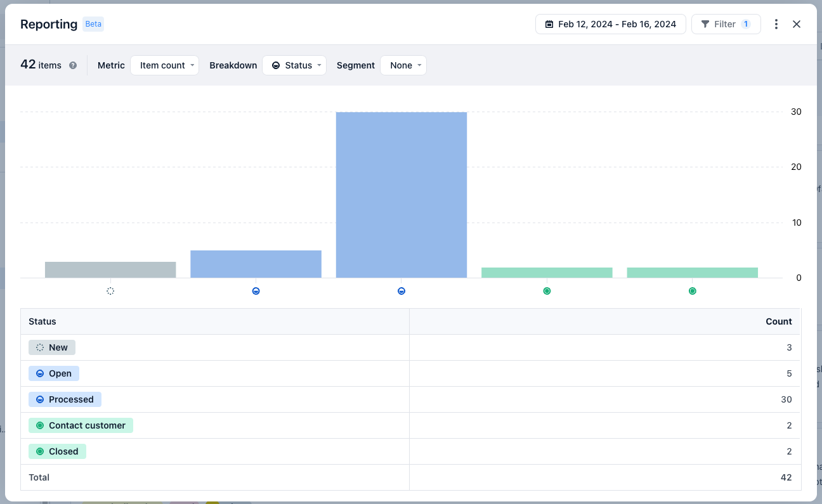Viewport: 822px width, 504px height.
Task: Click count value 3 in New row
Action: coord(789,347)
